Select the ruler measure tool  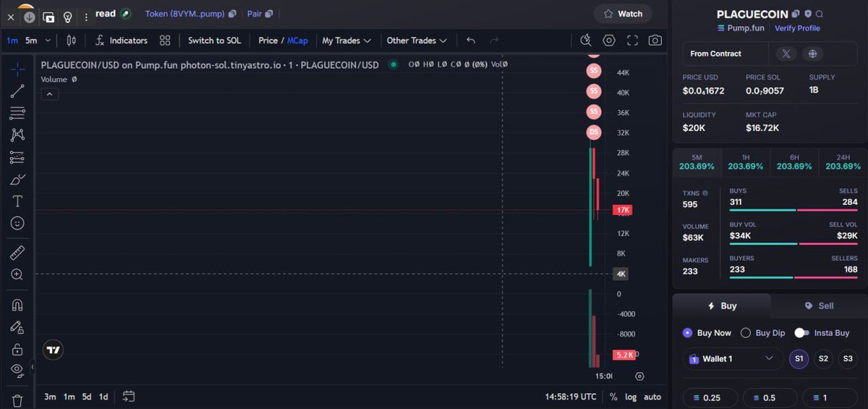(17, 253)
